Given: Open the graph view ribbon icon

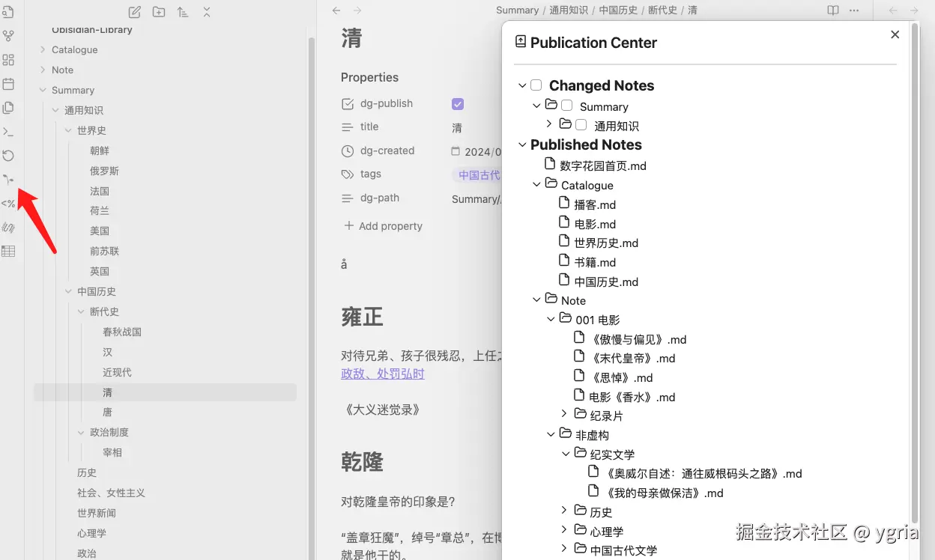Looking at the screenshot, I should coord(8,36).
